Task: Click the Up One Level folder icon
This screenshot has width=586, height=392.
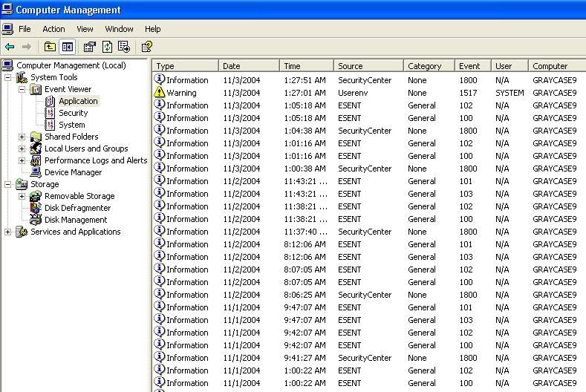Action: coord(50,47)
